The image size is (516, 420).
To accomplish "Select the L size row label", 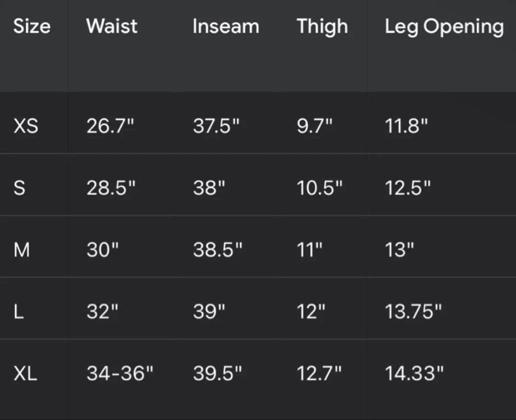I will [18, 312].
